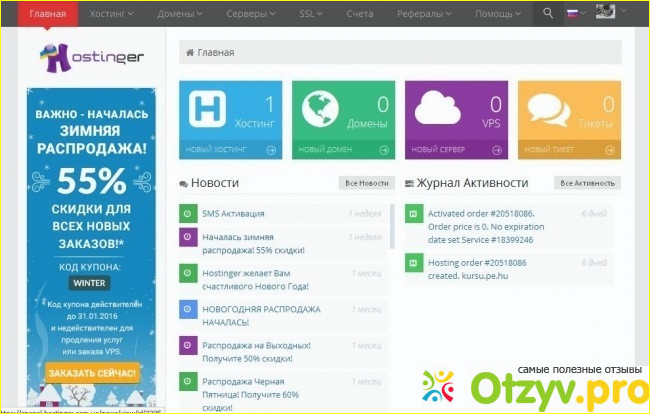Image resolution: width=650 pixels, height=414 pixels.
Task: Click the green globe Домены tile
Action: point(322,111)
